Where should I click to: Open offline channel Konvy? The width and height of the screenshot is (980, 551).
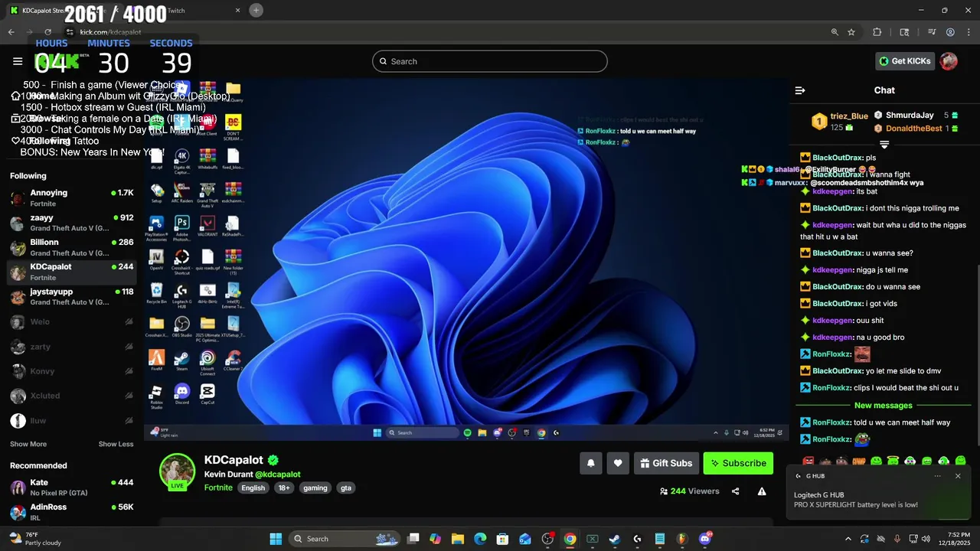tap(72, 371)
